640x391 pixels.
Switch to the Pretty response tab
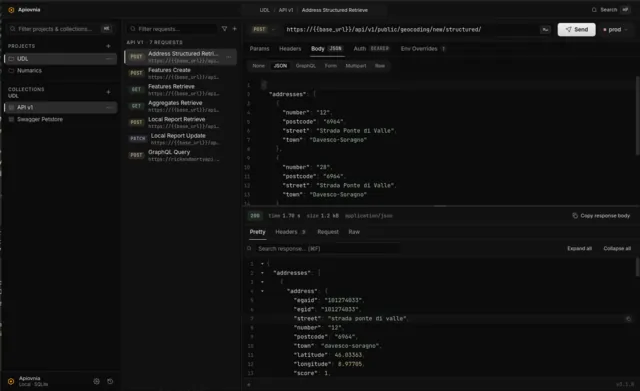point(257,232)
